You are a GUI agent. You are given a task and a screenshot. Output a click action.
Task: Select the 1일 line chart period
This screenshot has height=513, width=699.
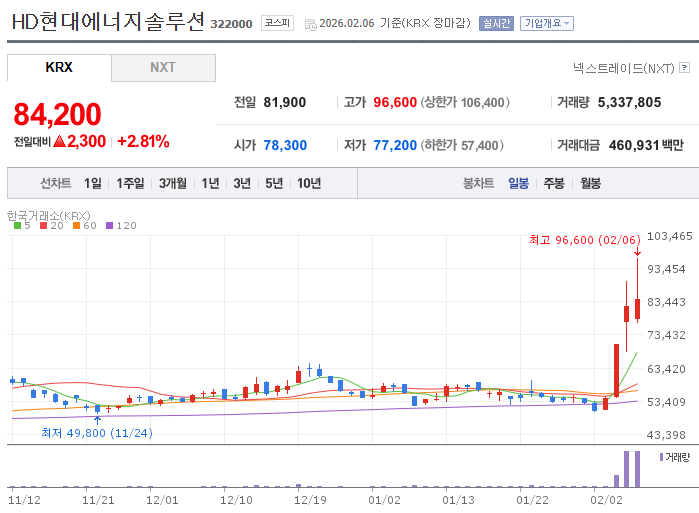[x=93, y=183]
